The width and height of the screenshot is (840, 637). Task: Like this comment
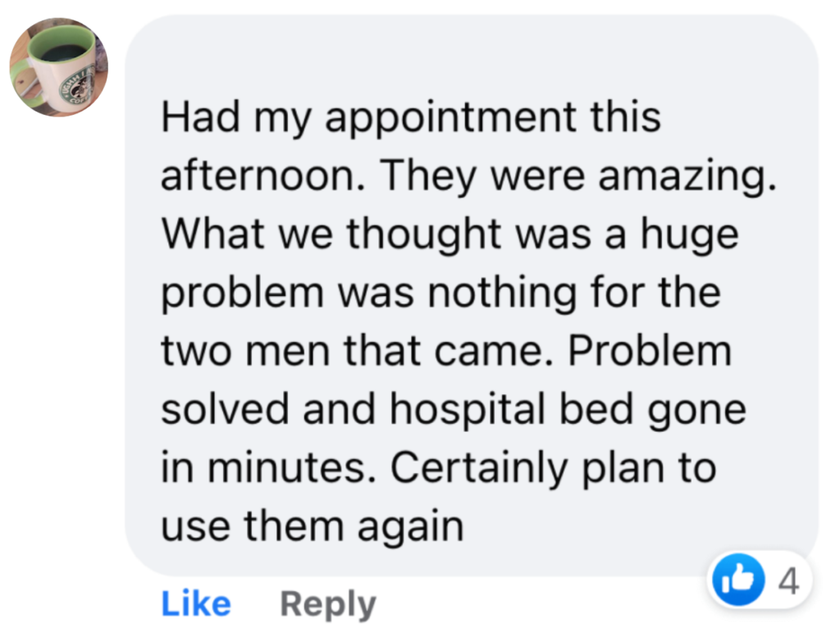point(196,604)
